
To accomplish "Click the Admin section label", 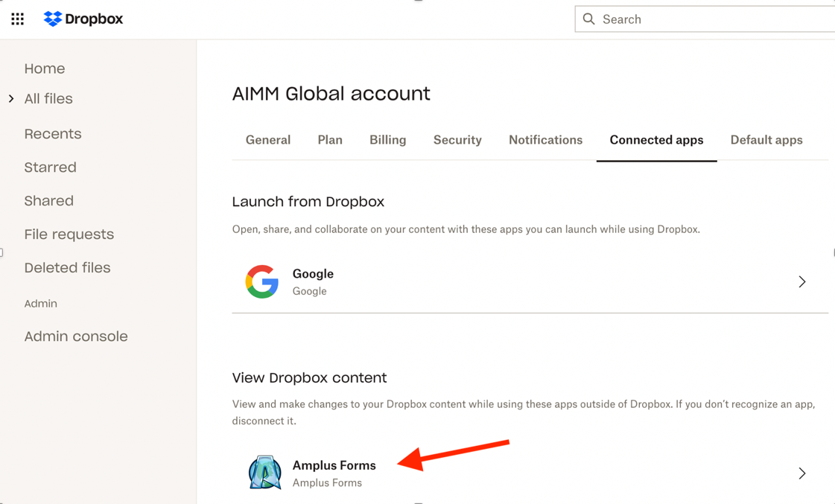I will click(x=40, y=303).
